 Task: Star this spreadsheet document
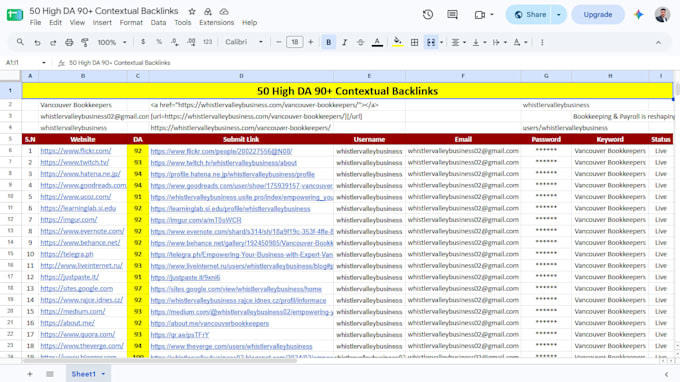tap(192, 11)
